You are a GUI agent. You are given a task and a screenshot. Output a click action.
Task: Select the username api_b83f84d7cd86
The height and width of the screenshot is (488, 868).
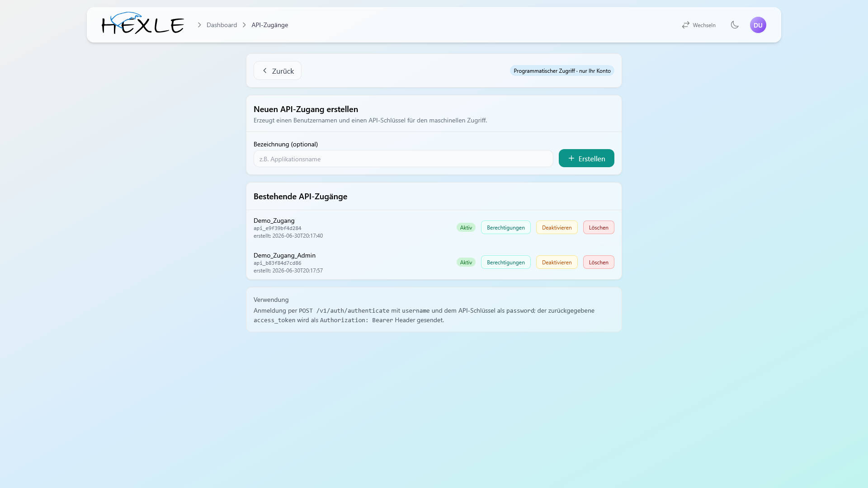tap(278, 263)
